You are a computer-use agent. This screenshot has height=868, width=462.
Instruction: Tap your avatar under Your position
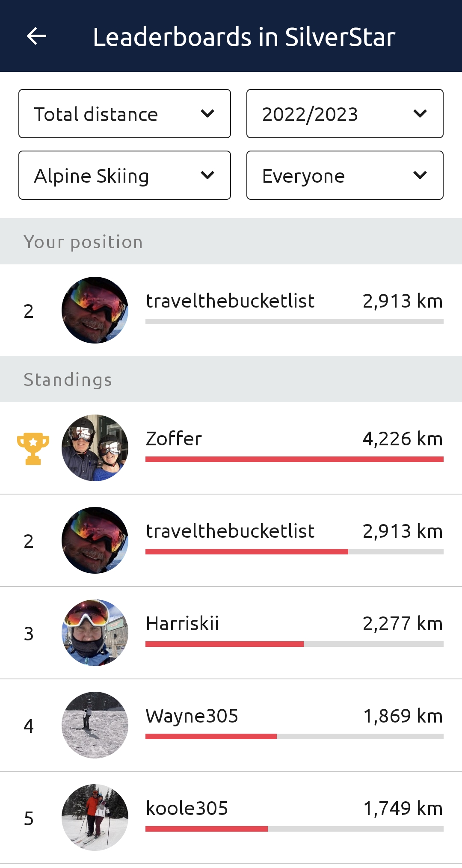pos(95,310)
